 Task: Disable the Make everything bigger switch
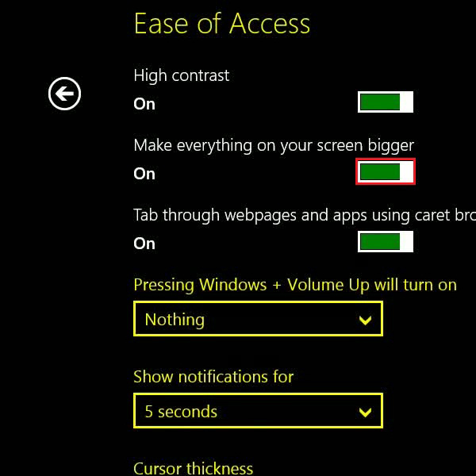tap(386, 171)
